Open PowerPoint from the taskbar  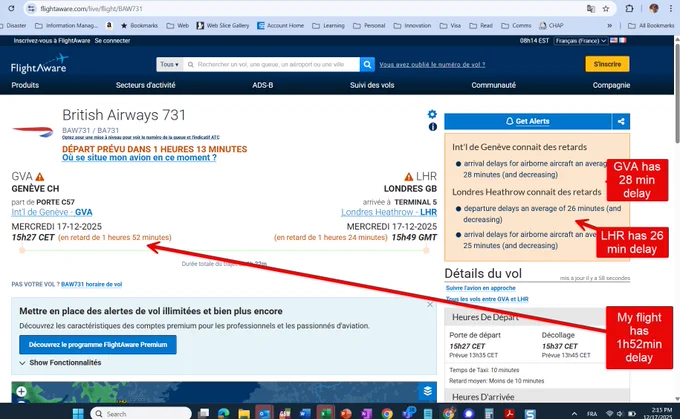click(346, 414)
